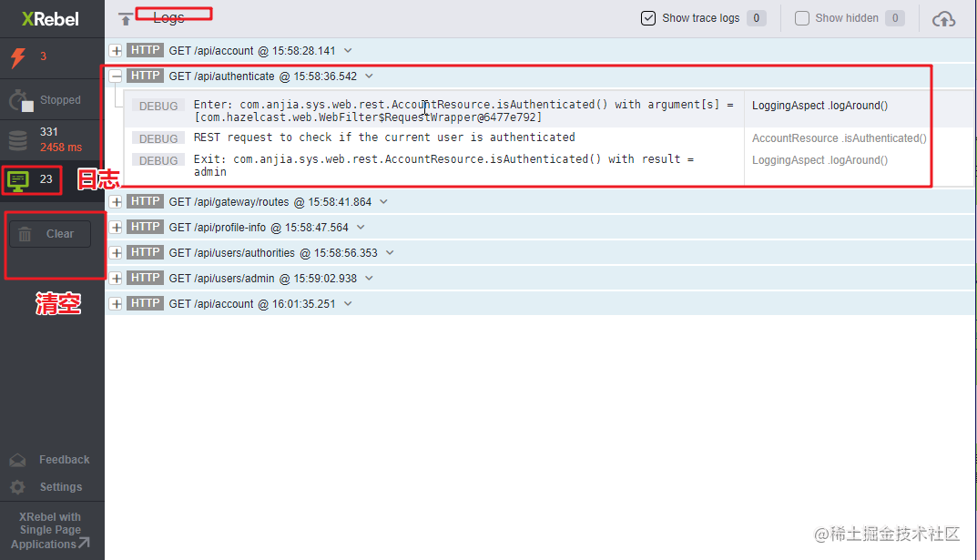
Task: Select 'Exit: com.anjia.sys.web.rest' log message
Action: (x=443, y=165)
